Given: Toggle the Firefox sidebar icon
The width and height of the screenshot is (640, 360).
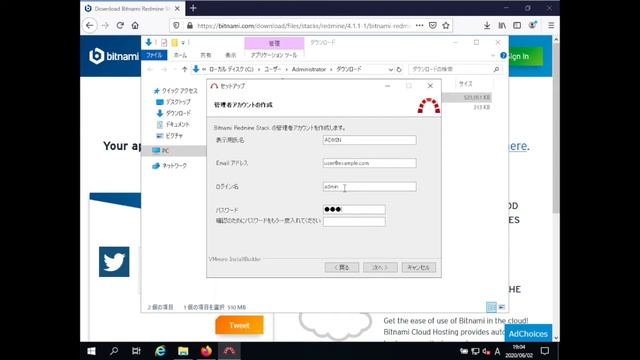Looking at the screenshot, I should click(517, 25).
